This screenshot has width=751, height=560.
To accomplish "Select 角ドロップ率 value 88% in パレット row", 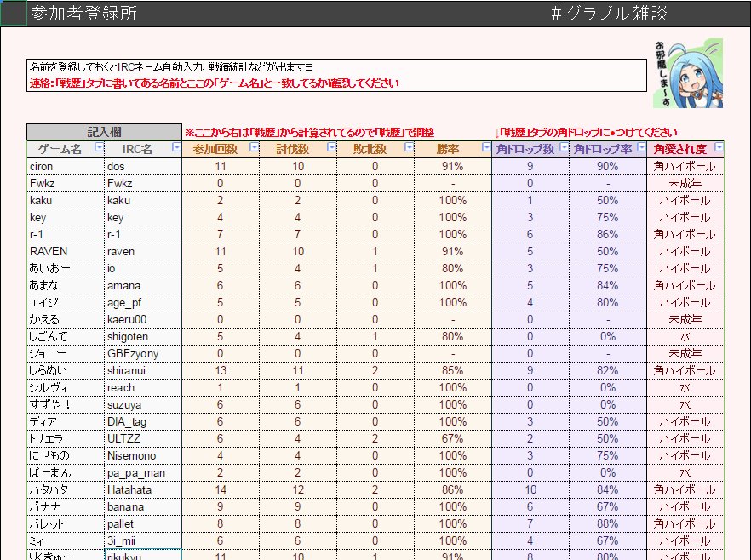I will tap(608, 523).
